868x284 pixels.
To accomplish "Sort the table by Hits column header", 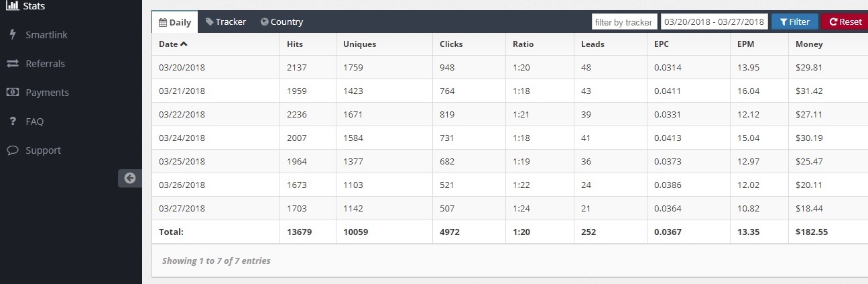I will 295,44.
